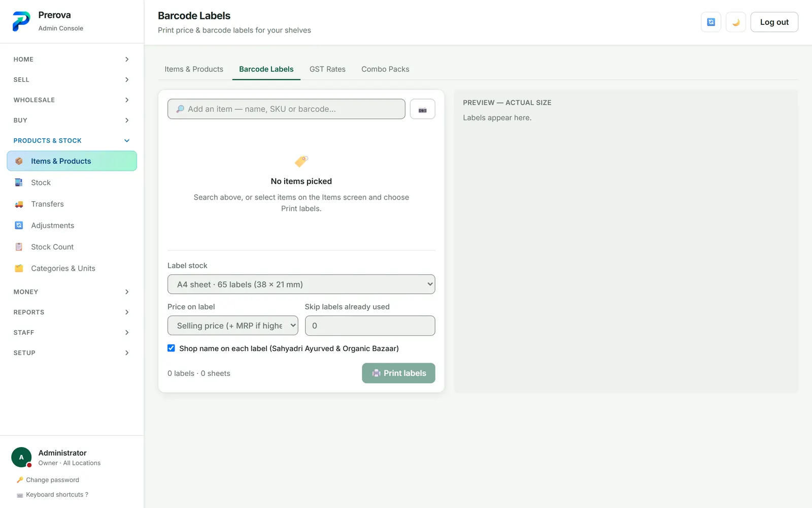The height and width of the screenshot is (508, 812).
Task: Expand the HOME menu section
Action: point(72,59)
